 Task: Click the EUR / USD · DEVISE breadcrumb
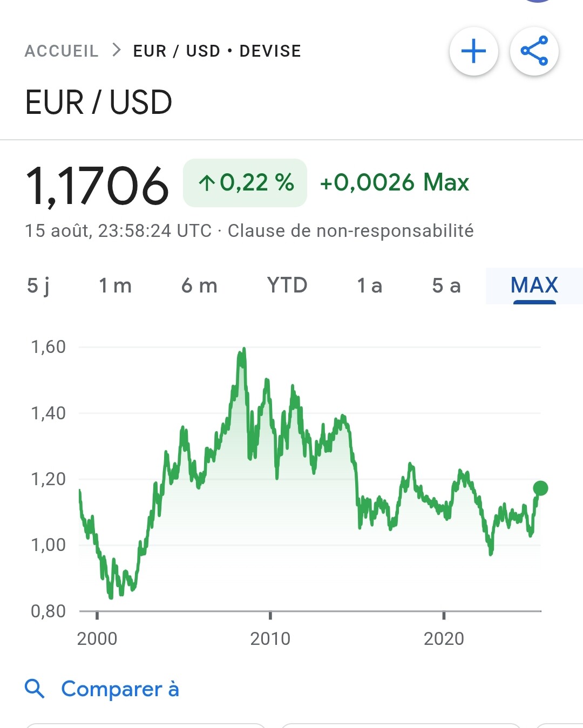(x=217, y=51)
